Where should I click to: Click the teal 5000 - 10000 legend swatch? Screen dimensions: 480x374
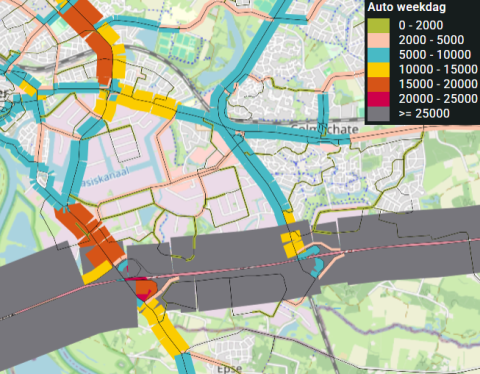point(378,55)
